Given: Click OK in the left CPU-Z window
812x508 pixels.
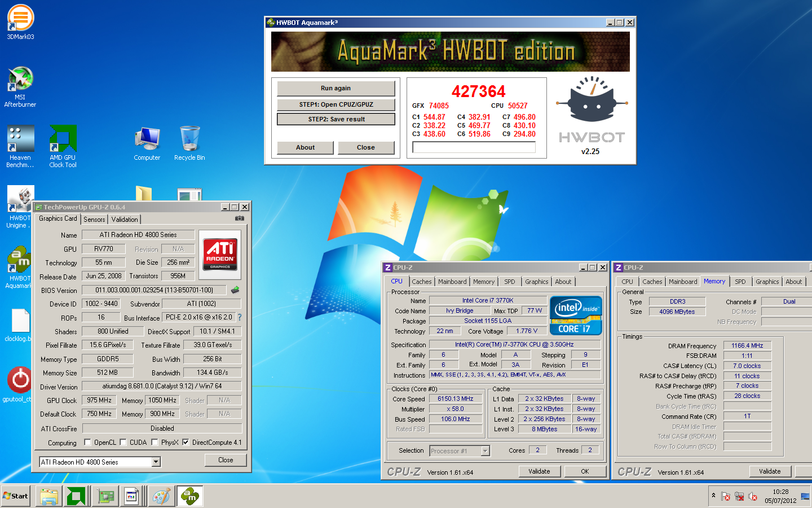Looking at the screenshot, I should 585,471.
